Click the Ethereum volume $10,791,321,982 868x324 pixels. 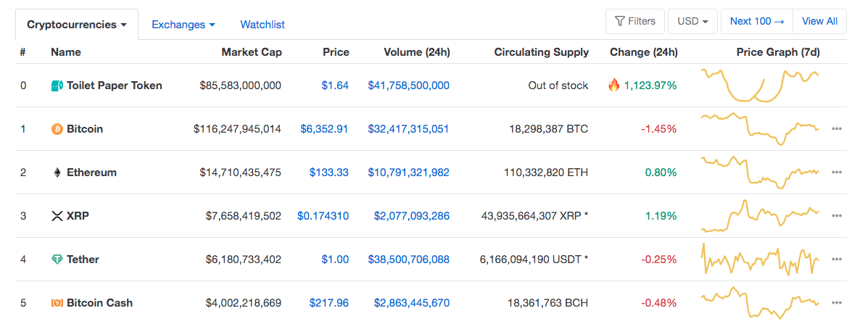[x=408, y=173]
